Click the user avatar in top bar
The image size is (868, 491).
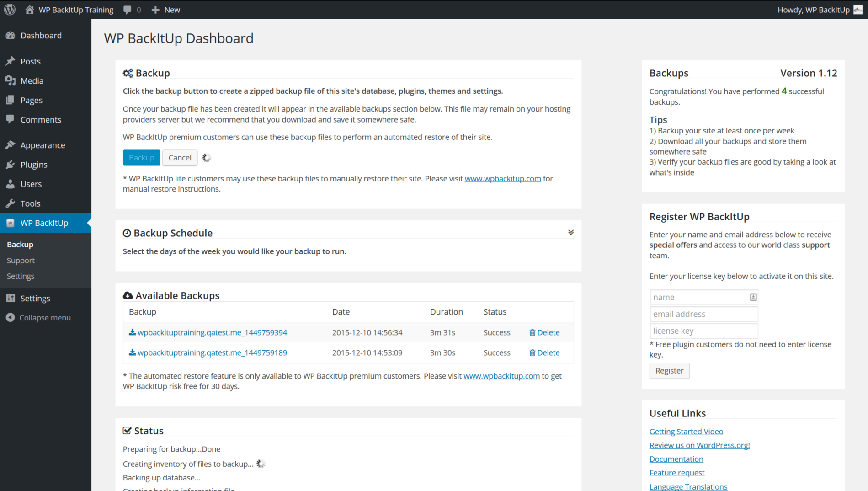pos(858,10)
